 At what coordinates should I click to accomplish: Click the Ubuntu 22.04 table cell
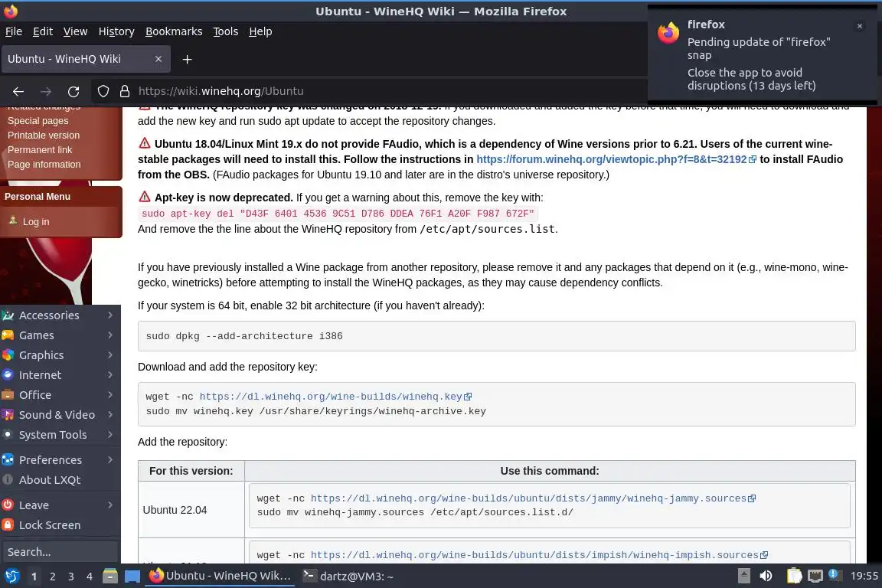[x=191, y=510]
